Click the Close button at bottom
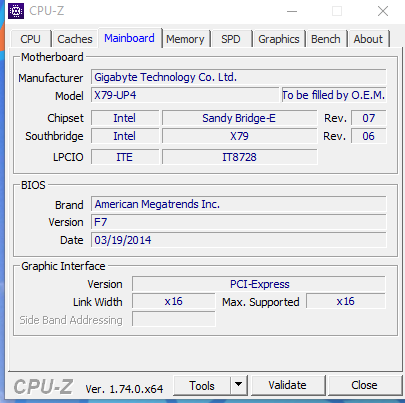 (x=364, y=385)
